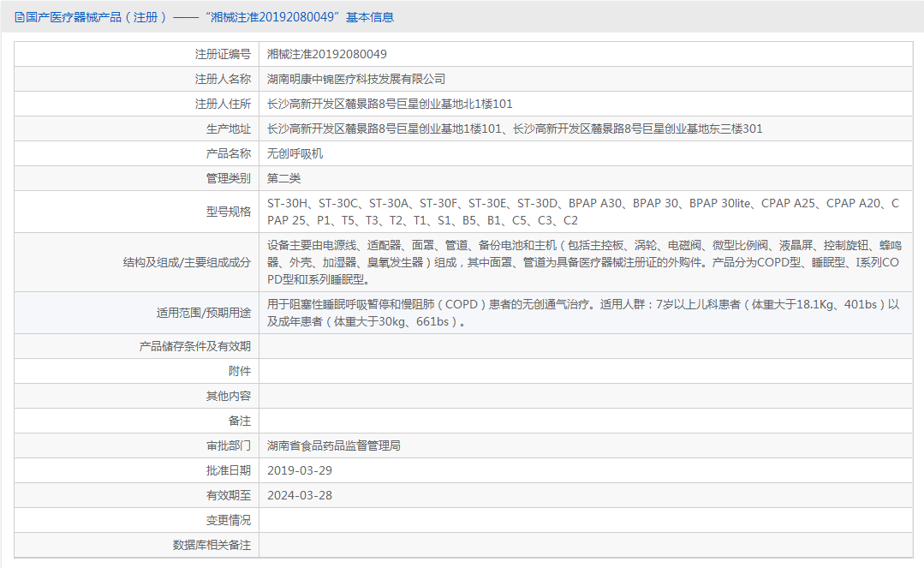Viewport: 924px width, 568px height.
Task: Select company name 湖南明康中锦医疗科技发展有限公司
Action: [356, 79]
